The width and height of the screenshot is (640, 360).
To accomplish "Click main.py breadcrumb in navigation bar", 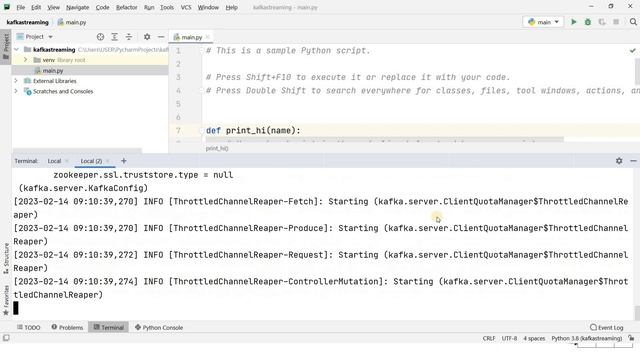I will click(72, 22).
